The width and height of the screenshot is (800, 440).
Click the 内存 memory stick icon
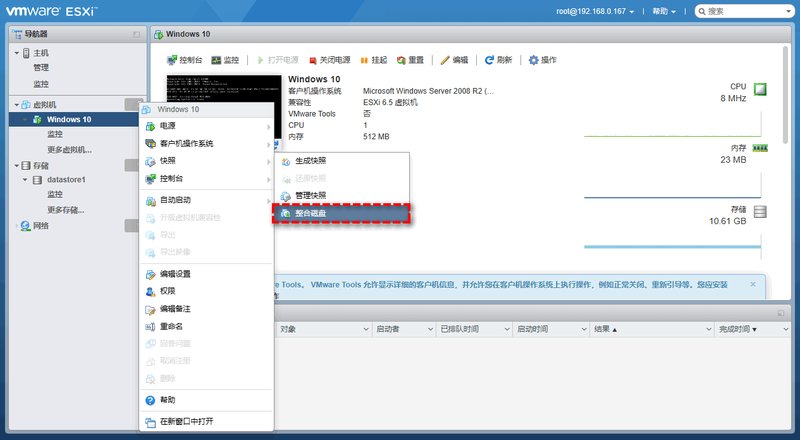(x=760, y=148)
